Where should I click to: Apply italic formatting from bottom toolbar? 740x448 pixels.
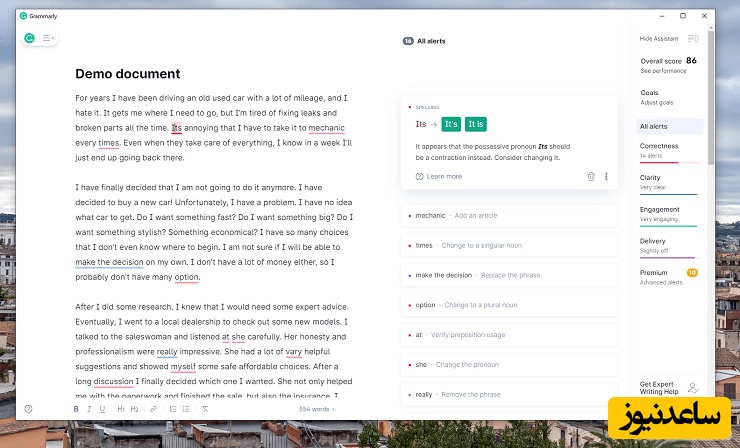89,409
